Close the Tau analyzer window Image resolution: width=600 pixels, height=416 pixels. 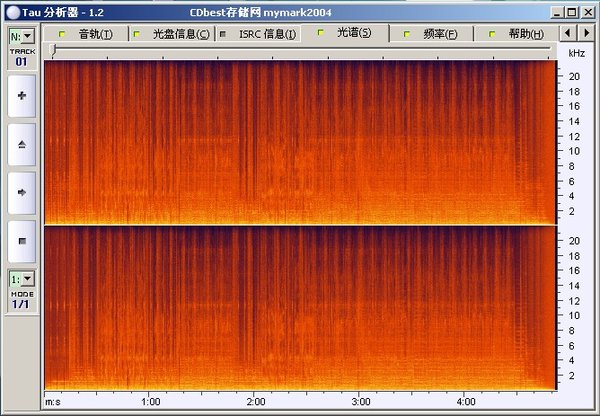pyautogui.click(x=587, y=13)
